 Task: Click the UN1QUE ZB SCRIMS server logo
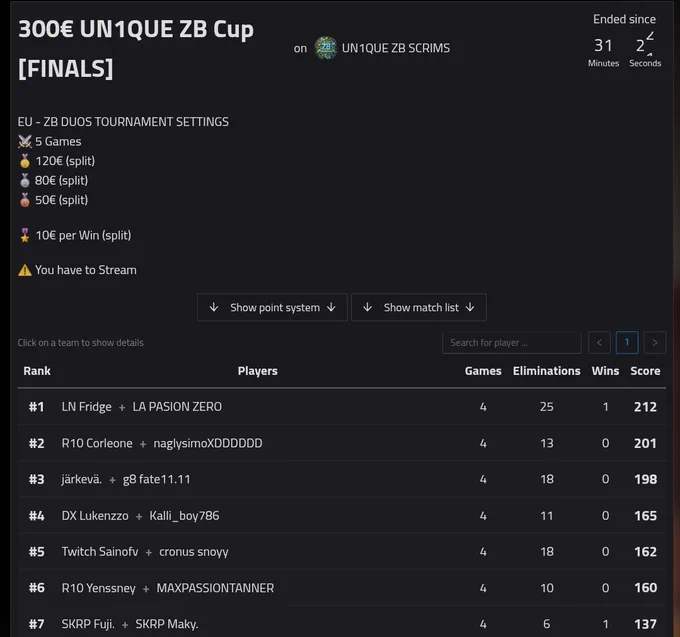click(326, 48)
